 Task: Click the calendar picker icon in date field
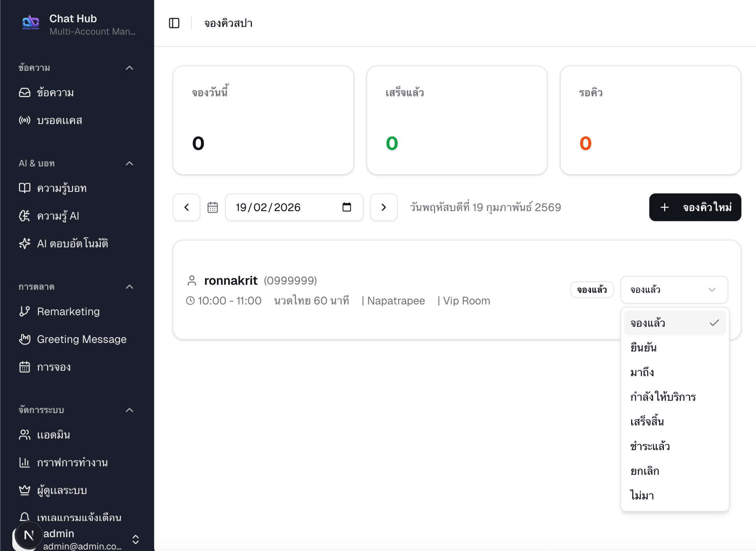(346, 207)
